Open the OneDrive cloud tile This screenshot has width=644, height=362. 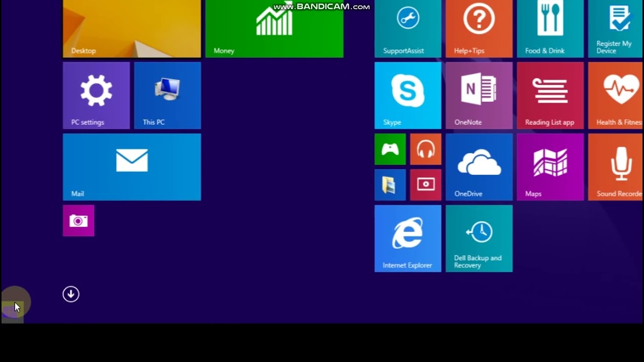[x=479, y=167]
